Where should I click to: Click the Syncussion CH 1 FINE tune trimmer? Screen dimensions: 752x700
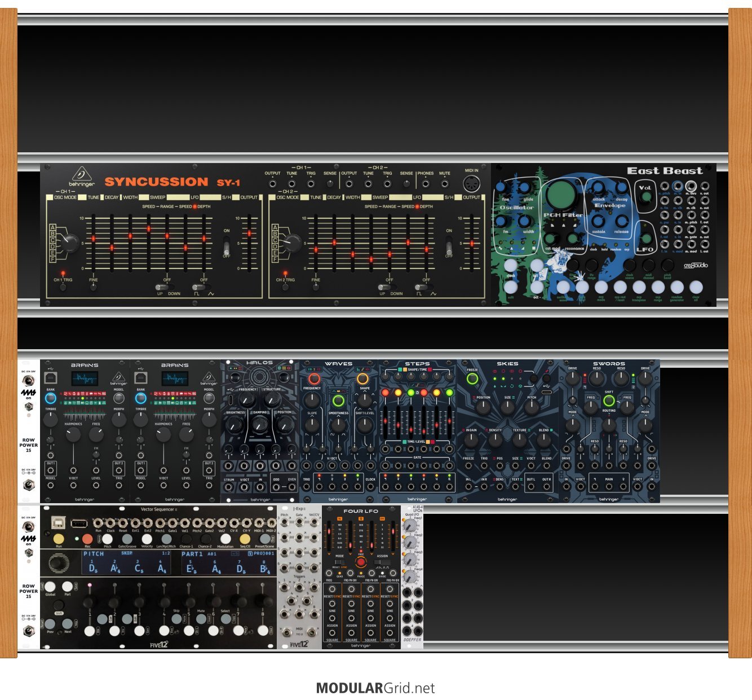(x=94, y=287)
